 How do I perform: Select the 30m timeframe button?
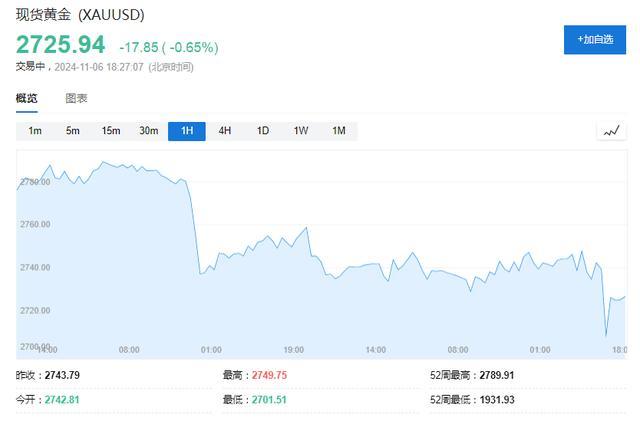coord(149,131)
